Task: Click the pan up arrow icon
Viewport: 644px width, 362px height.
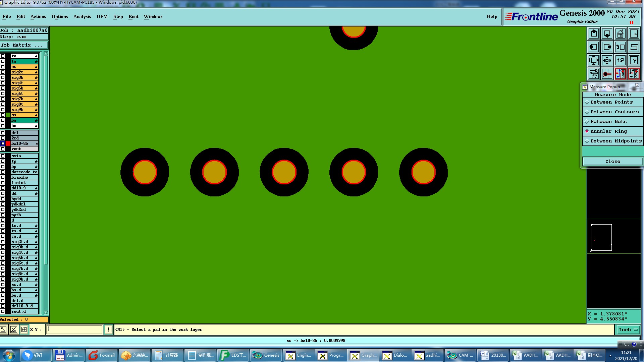Action: [x=594, y=34]
